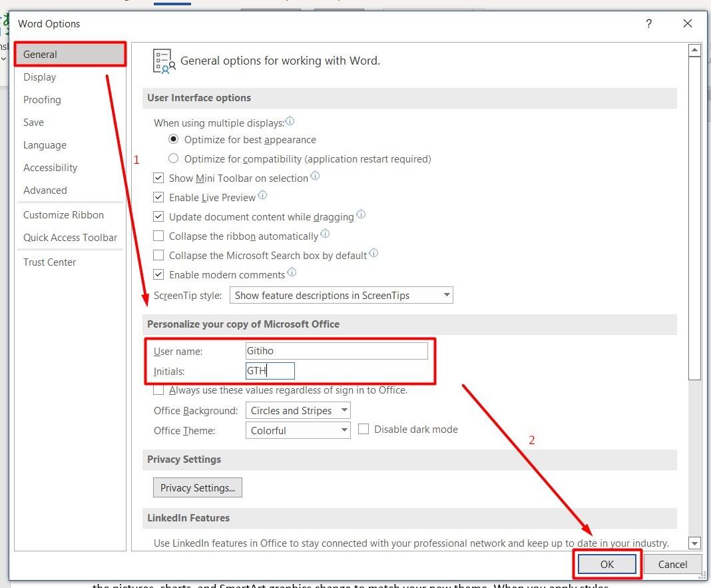The height and width of the screenshot is (588, 711).
Task: Open the Proofing category
Action: (70, 100)
